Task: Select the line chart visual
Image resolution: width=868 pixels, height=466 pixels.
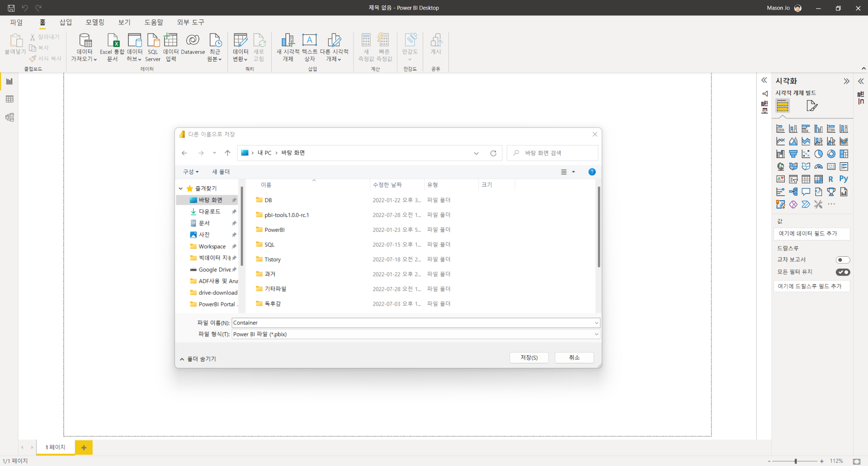Action: (x=780, y=141)
